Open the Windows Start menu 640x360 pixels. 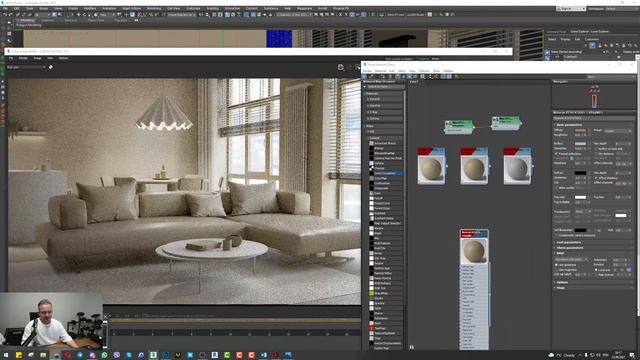click(x=6, y=355)
